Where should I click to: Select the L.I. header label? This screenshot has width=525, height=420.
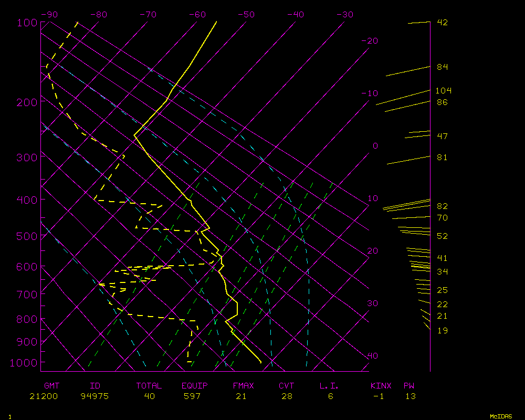pos(329,386)
